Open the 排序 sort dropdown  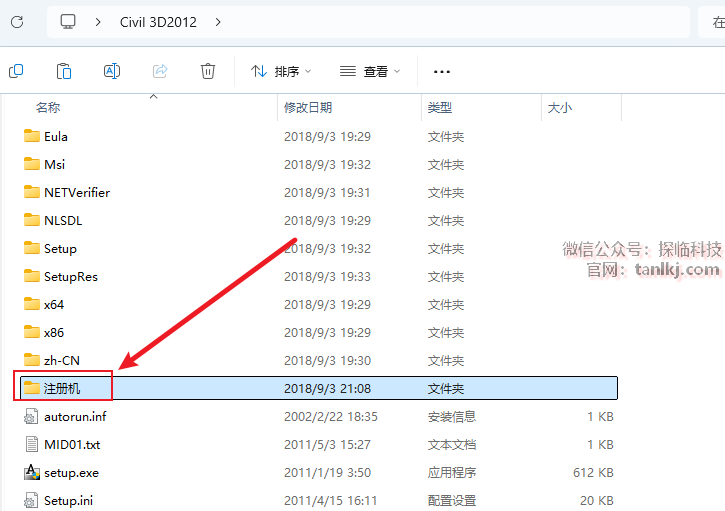tap(281, 71)
